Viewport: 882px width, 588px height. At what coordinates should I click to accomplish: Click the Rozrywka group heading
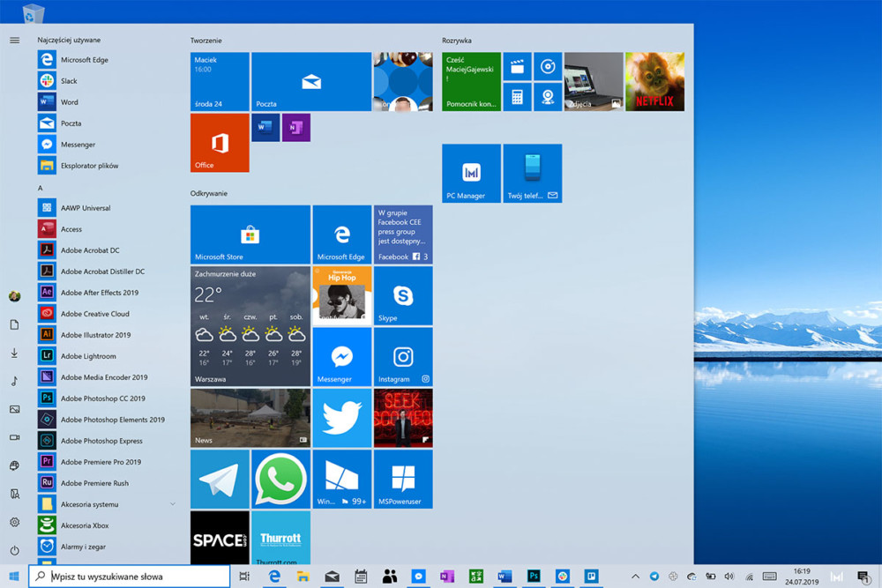coord(457,41)
